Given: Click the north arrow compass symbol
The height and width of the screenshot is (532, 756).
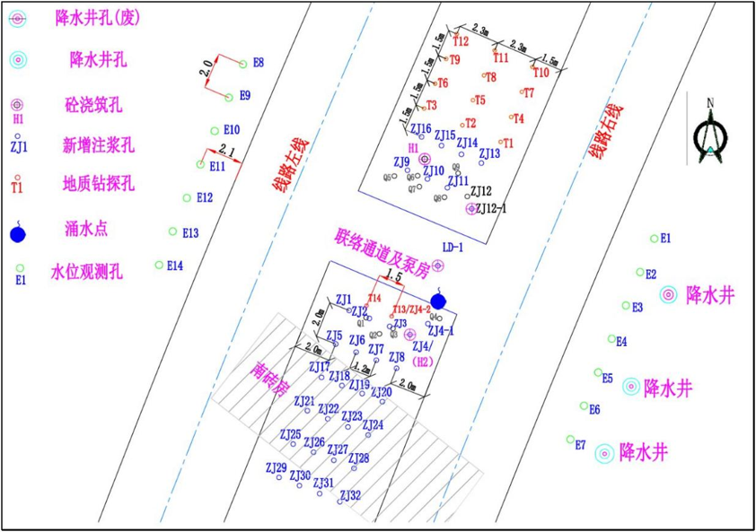Looking at the screenshot, I should (x=711, y=133).
